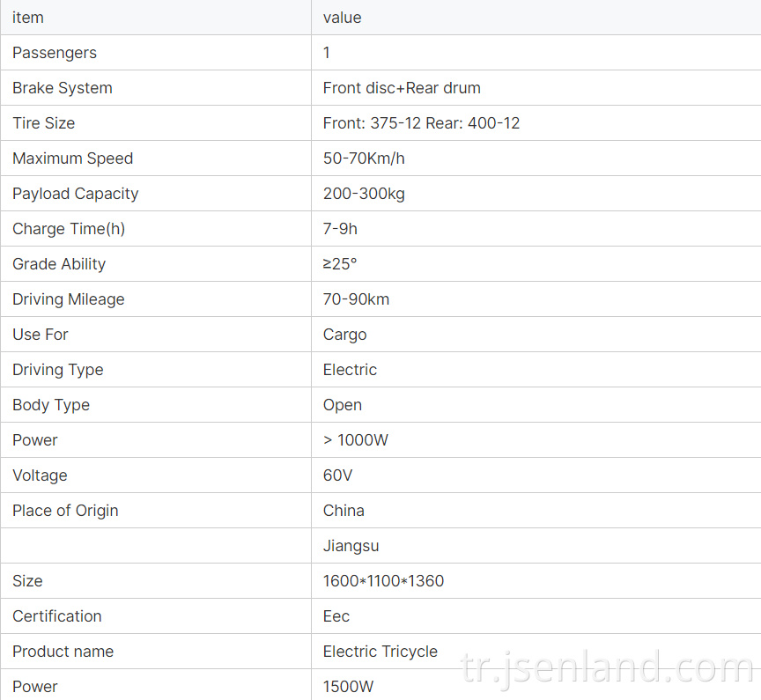This screenshot has height=700, width=761.
Task: Click the 'Cargo' use value cell
Action: 536,335
